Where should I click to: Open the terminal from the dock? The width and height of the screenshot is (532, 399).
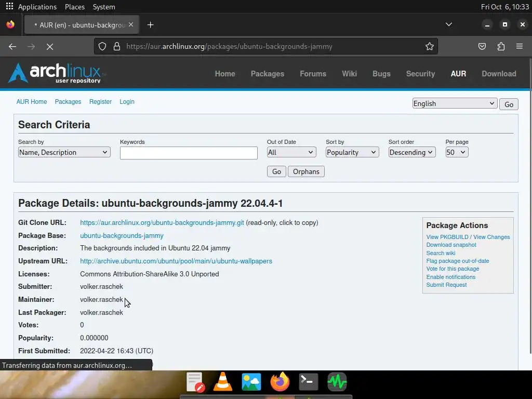309,382
